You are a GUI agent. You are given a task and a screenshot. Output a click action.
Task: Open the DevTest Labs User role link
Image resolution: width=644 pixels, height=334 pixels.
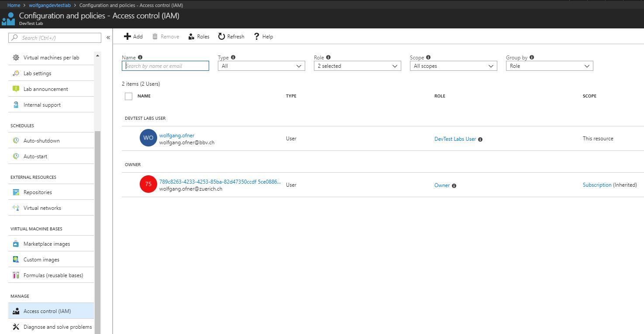pyautogui.click(x=455, y=139)
